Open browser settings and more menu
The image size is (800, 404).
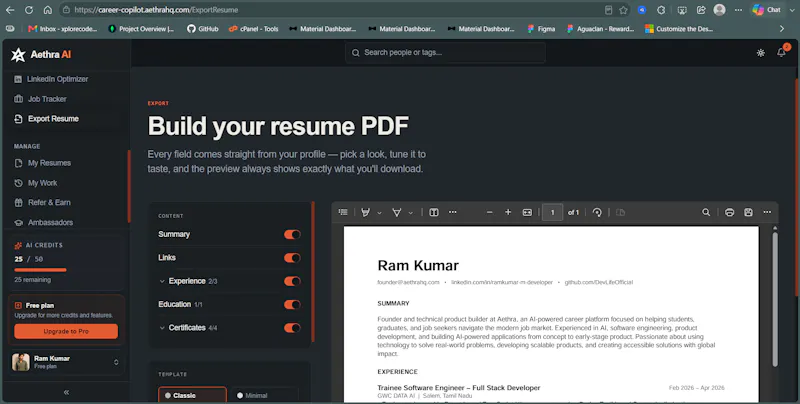pyautogui.click(x=738, y=10)
